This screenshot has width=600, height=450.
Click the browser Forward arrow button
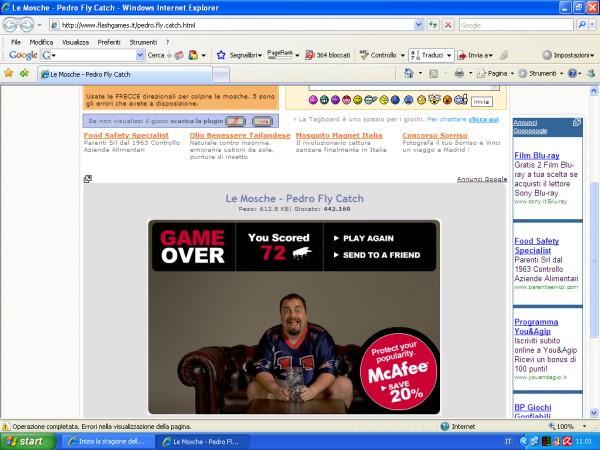point(26,25)
